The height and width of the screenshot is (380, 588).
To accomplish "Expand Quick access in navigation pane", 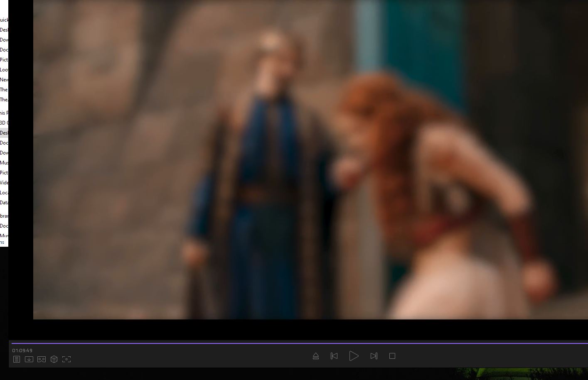I will (4, 20).
